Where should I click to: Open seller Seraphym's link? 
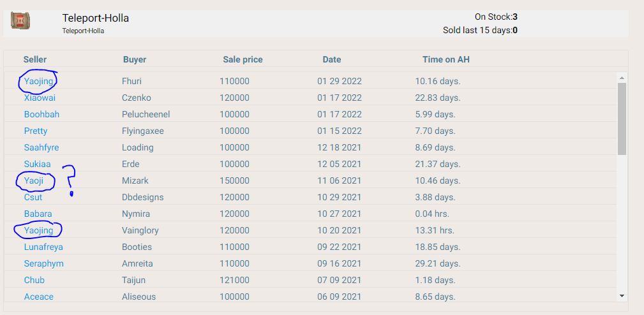[x=44, y=263]
